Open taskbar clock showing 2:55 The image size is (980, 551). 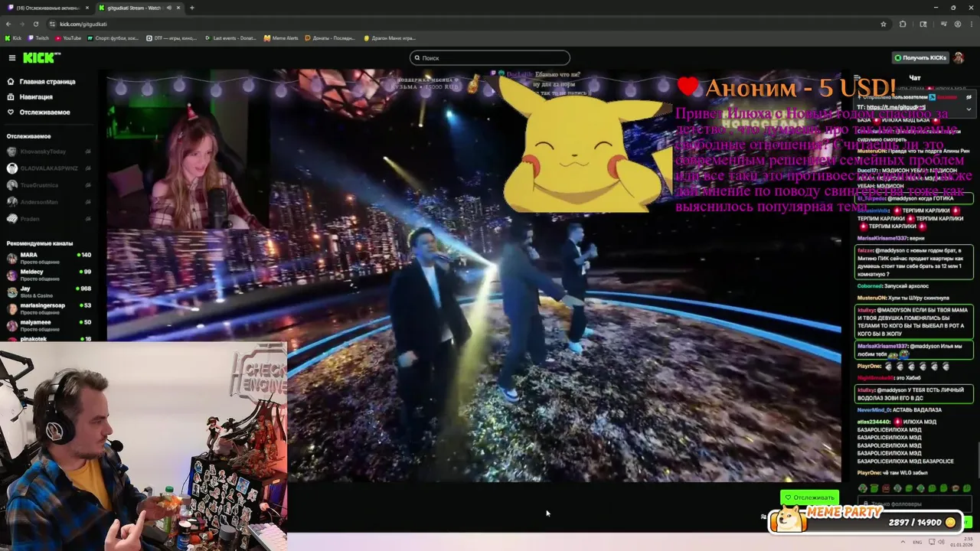click(x=962, y=542)
